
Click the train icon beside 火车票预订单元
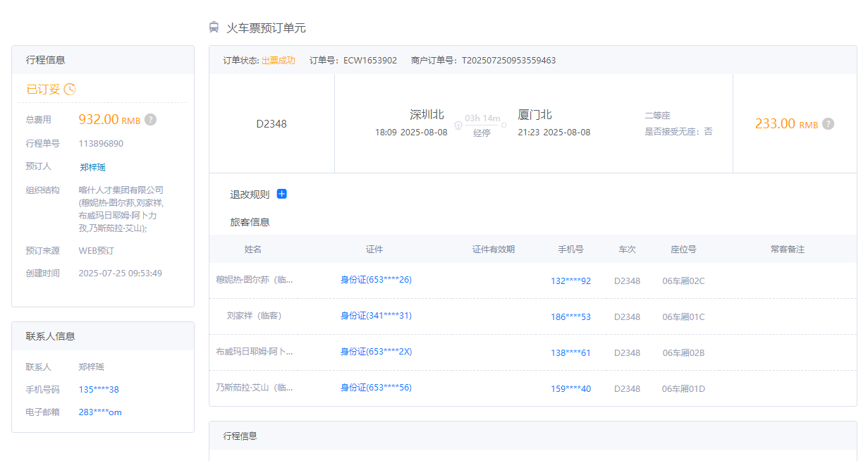click(x=214, y=27)
